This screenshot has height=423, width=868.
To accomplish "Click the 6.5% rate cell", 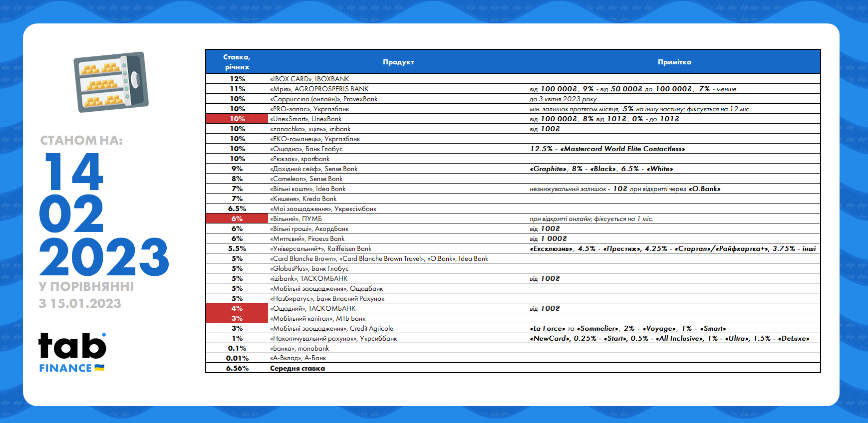I will point(237,209).
